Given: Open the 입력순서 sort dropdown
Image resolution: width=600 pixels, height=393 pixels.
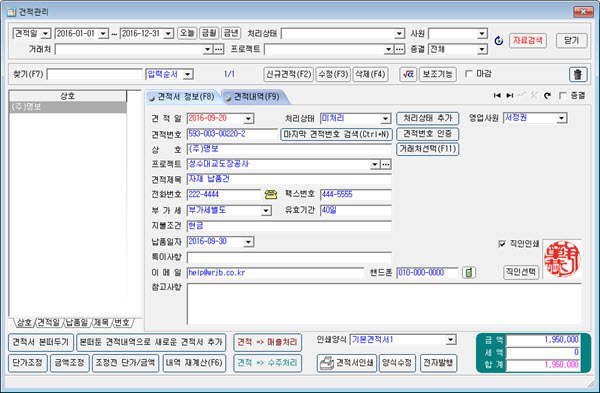Looking at the screenshot, I should pos(188,74).
